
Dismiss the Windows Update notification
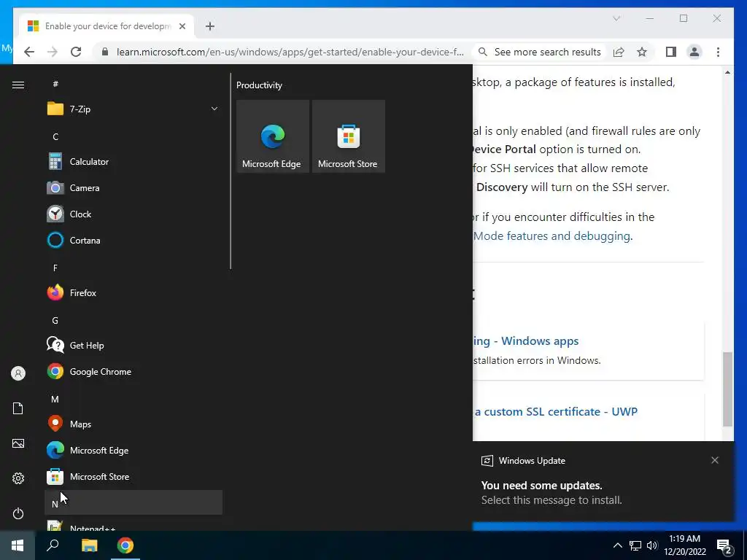(x=715, y=460)
